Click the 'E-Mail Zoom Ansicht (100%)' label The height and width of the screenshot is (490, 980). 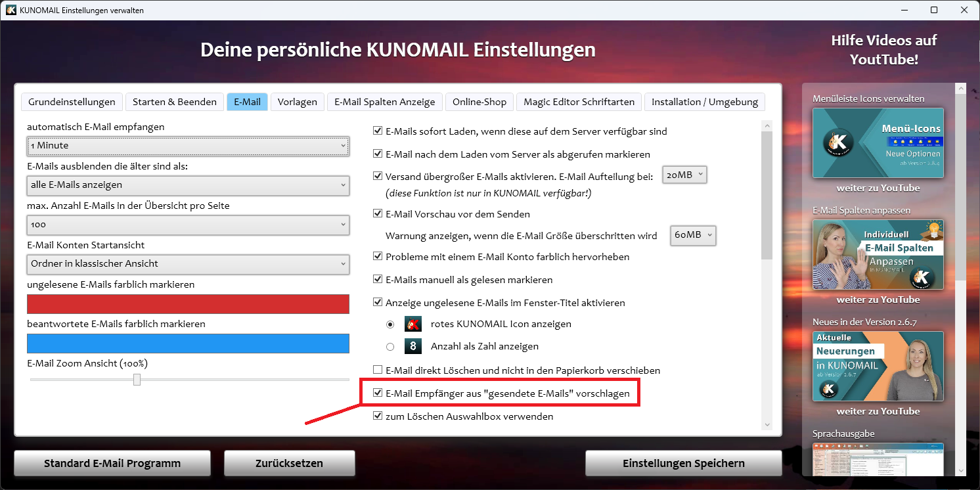coord(87,363)
